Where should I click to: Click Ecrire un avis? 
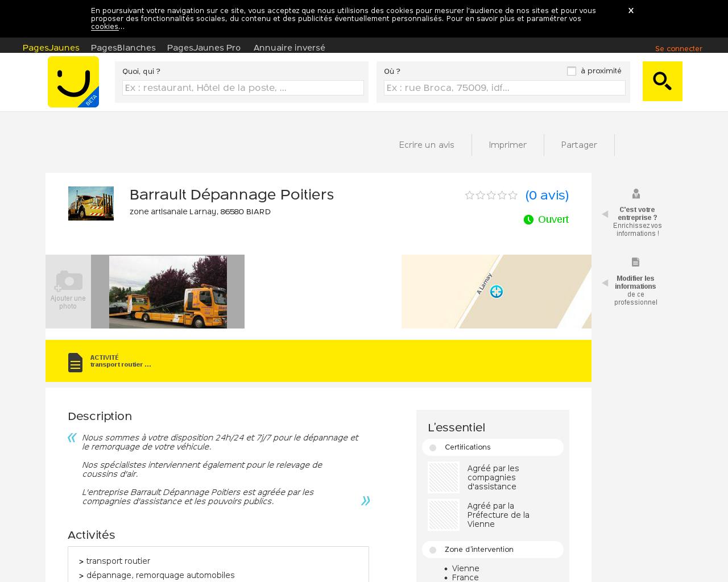tap(427, 145)
